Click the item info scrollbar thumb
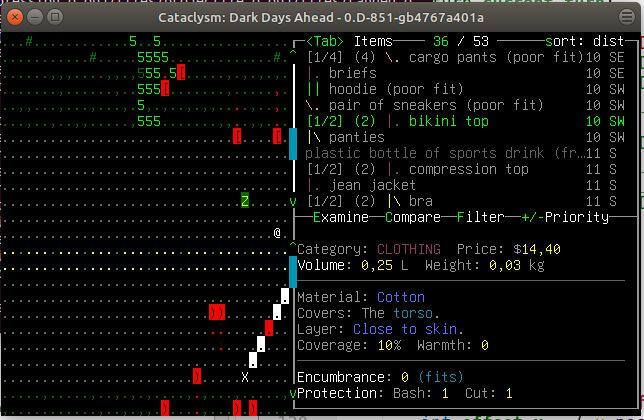This screenshot has height=420, width=644. pyautogui.click(x=293, y=272)
